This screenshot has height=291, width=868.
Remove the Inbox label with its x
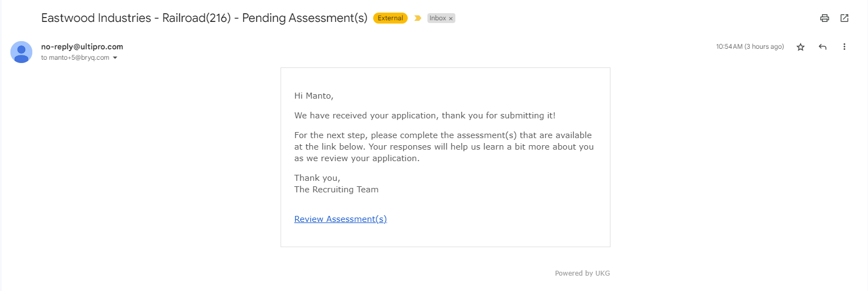pyautogui.click(x=451, y=19)
